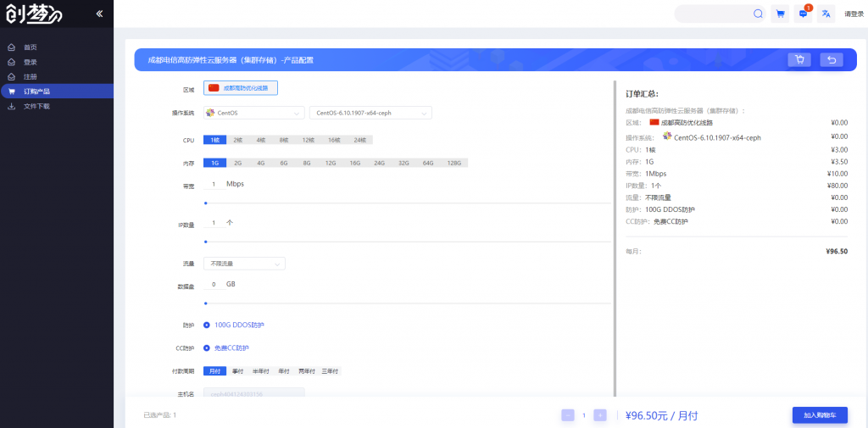Choose the 2核 CPU option
This screenshot has height=428, width=868.
(x=238, y=140)
